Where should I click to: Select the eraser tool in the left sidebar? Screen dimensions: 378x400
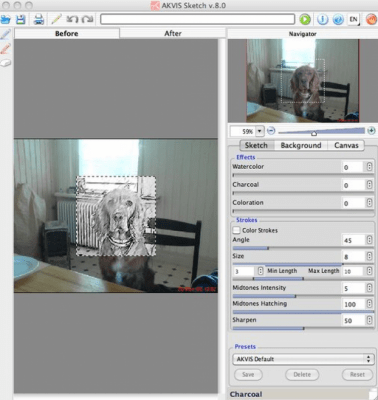[5, 63]
